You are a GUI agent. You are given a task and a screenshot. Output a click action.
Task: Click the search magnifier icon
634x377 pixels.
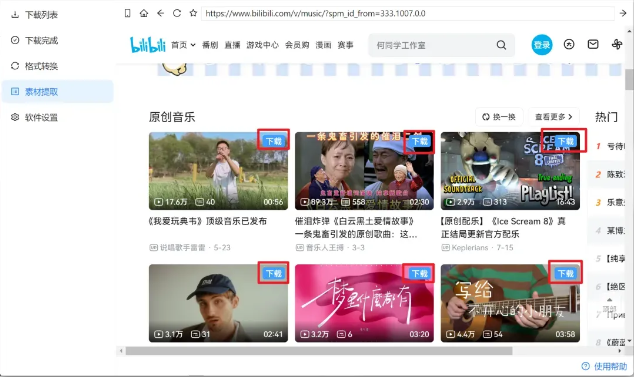tap(501, 45)
